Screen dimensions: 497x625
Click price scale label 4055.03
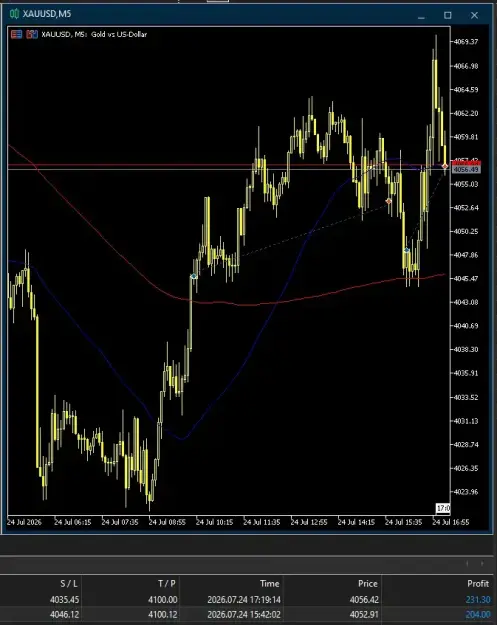point(466,184)
